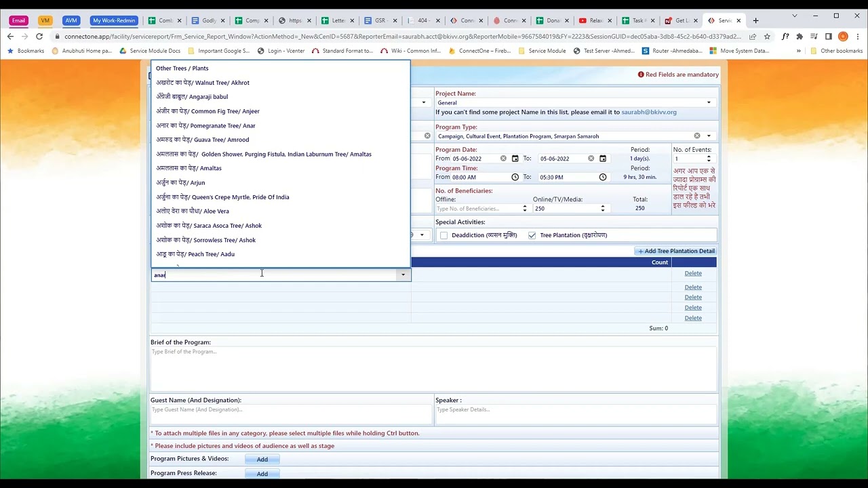Click the share page icon in address bar
This screenshot has width=868, height=488.
point(752,37)
